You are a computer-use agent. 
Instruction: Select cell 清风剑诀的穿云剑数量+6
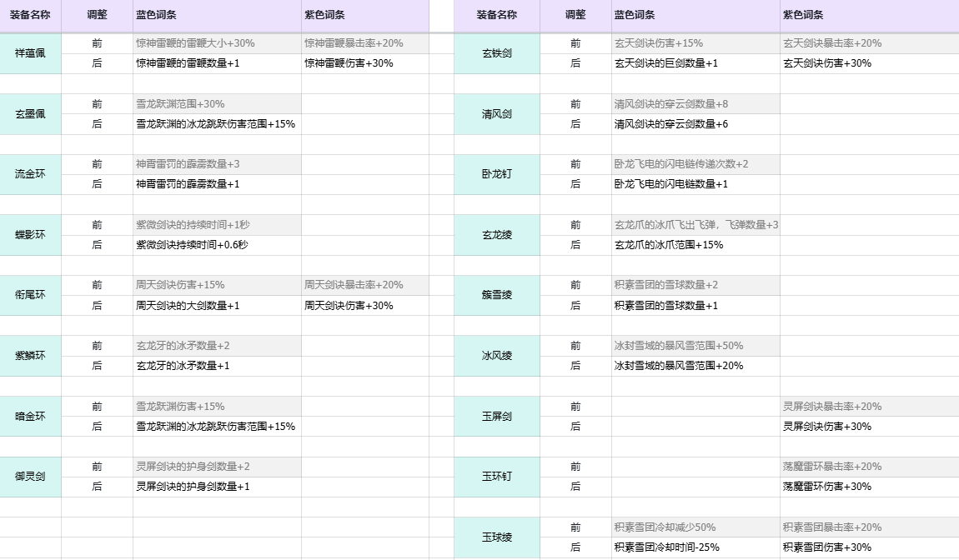(x=695, y=124)
